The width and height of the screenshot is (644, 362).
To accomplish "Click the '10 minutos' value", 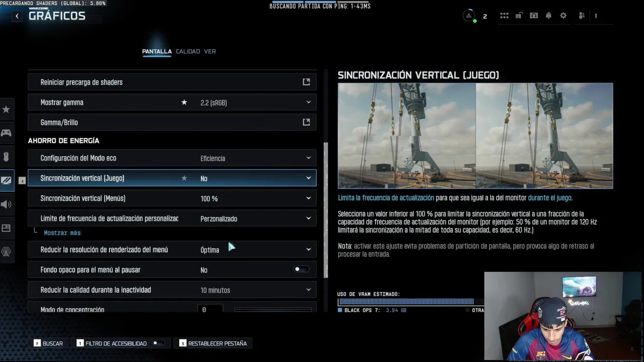I will (215, 290).
